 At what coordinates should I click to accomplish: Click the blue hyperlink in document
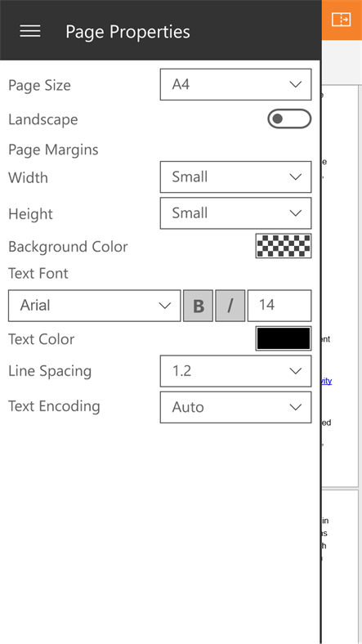(x=326, y=381)
